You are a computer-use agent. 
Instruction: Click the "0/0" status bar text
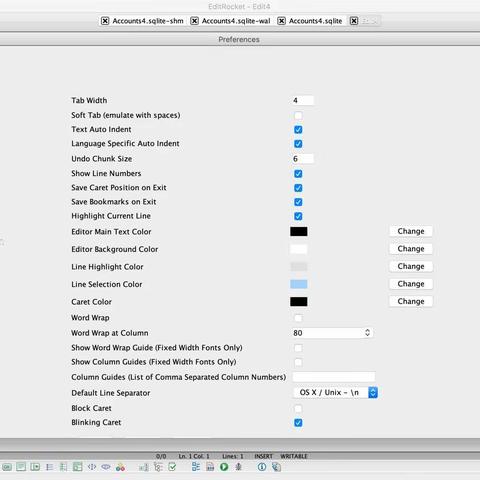pyautogui.click(x=161, y=456)
